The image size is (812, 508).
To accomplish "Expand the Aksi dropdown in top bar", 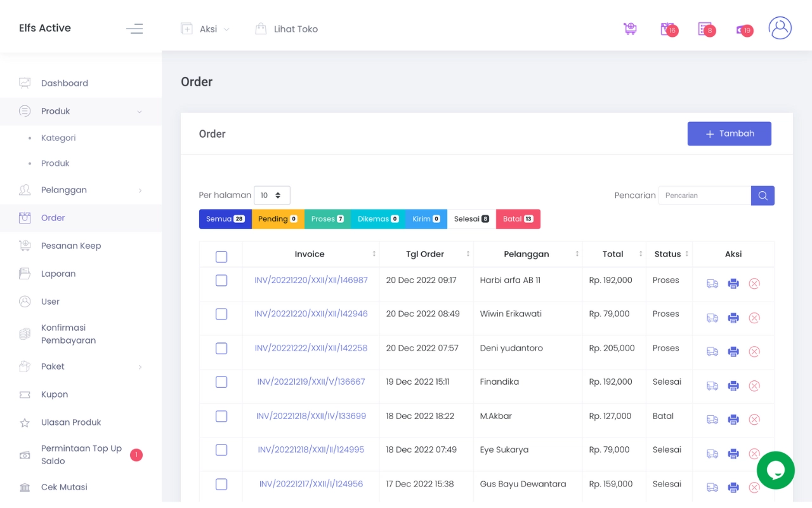I will tap(206, 29).
